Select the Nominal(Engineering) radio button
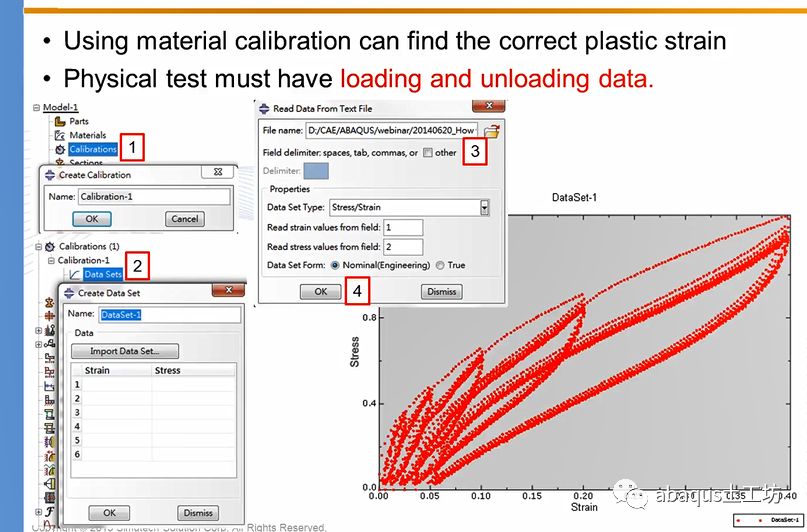Viewport: 807px width, 532px height. (x=335, y=265)
